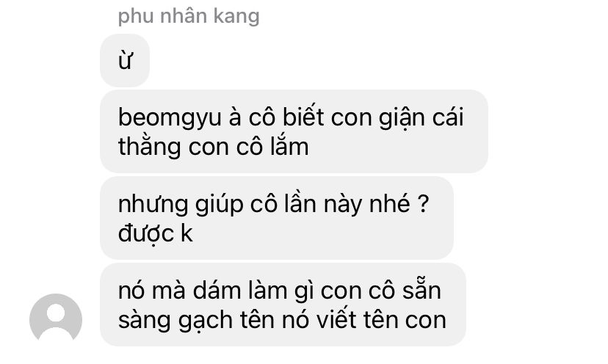Viewport: 608px width, 364px height.
Task: Tap the sender name phu nhân kang
Action: click(189, 17)
